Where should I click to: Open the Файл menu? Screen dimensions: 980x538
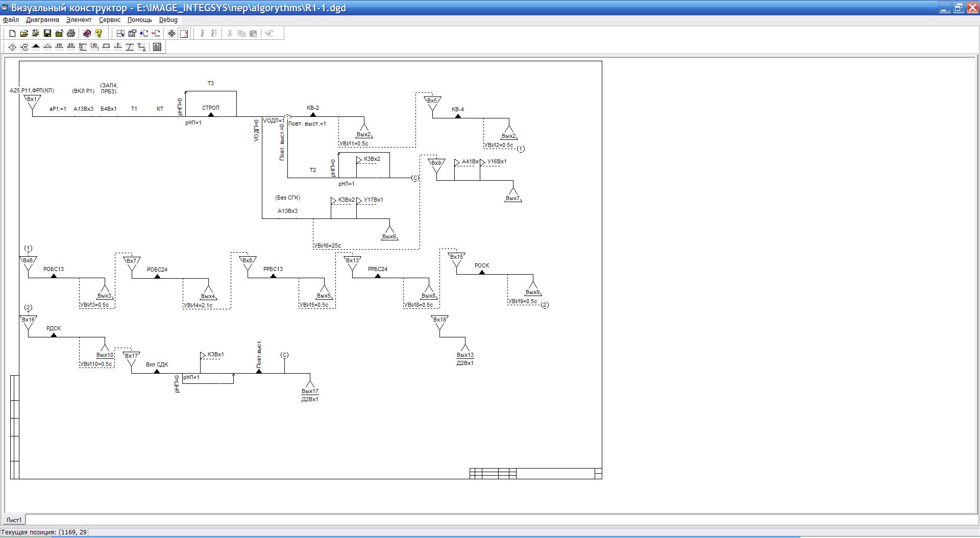point(11,20)
